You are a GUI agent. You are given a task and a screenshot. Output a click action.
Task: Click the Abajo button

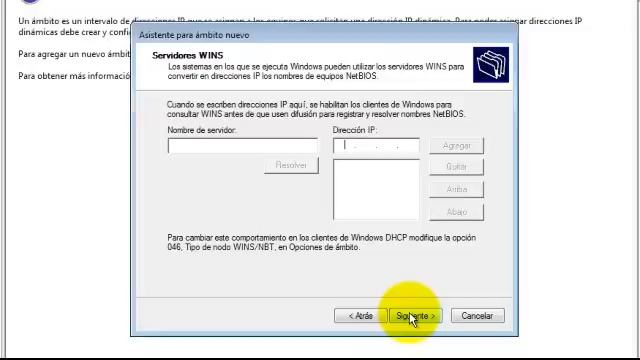tap(456, 212)
